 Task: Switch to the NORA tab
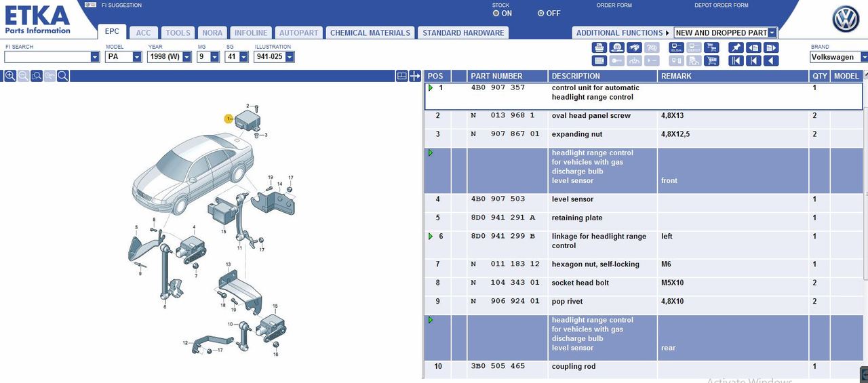(x=212, y=33)
